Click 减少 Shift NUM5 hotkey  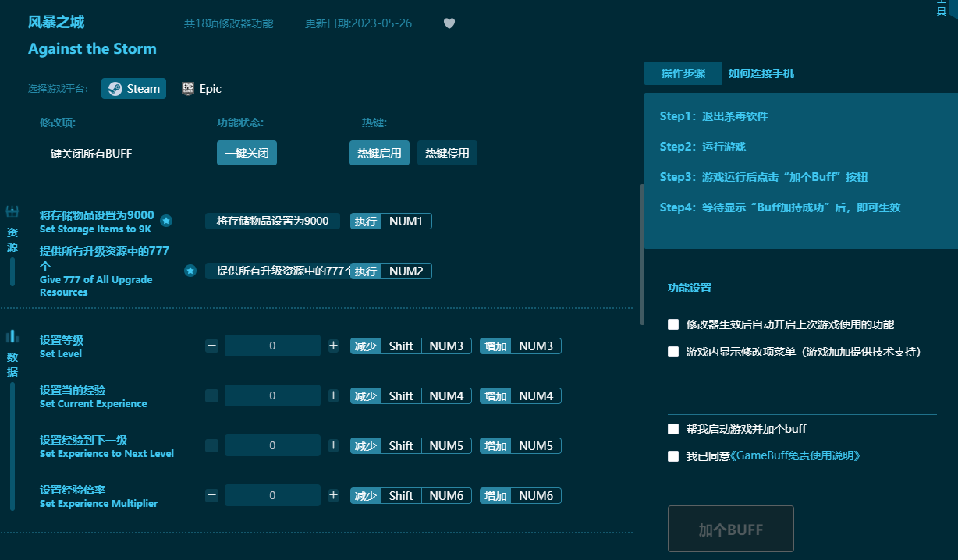pyautogui.click(x=411, y=445)
